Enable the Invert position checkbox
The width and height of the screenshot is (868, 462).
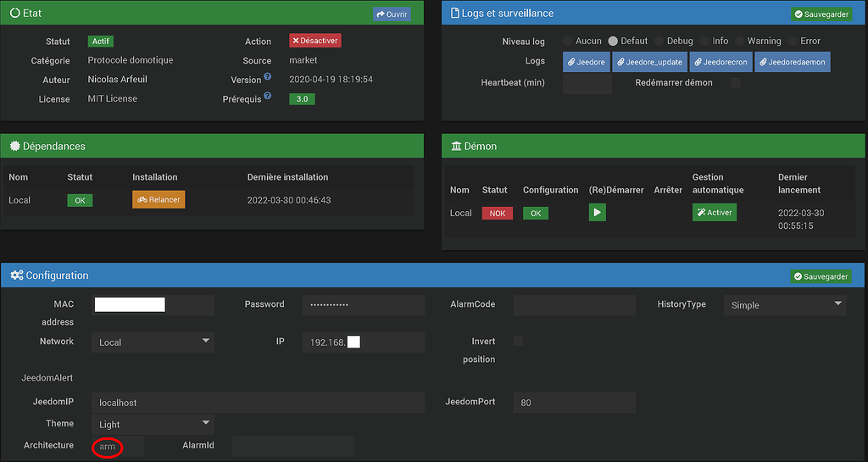click(x=518, y=341)
